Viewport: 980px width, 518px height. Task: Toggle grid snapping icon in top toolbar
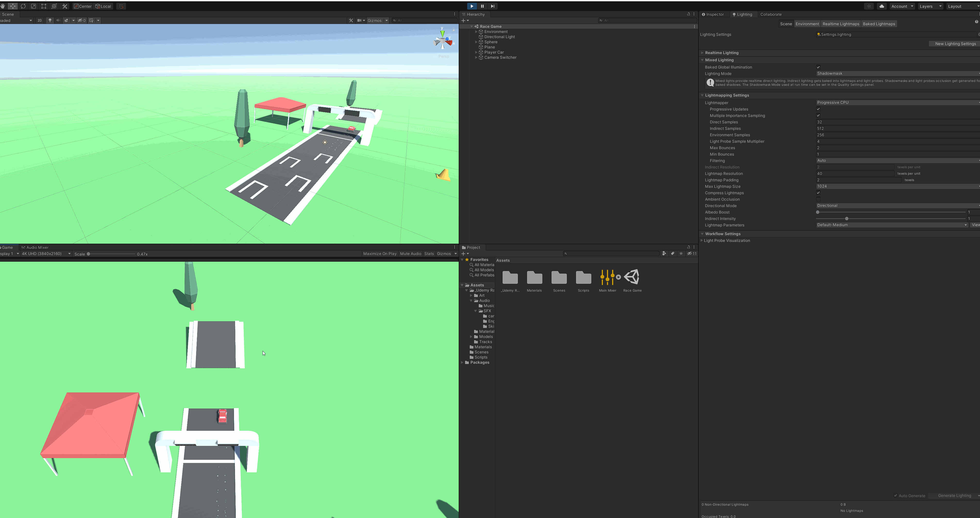(121, 6)
